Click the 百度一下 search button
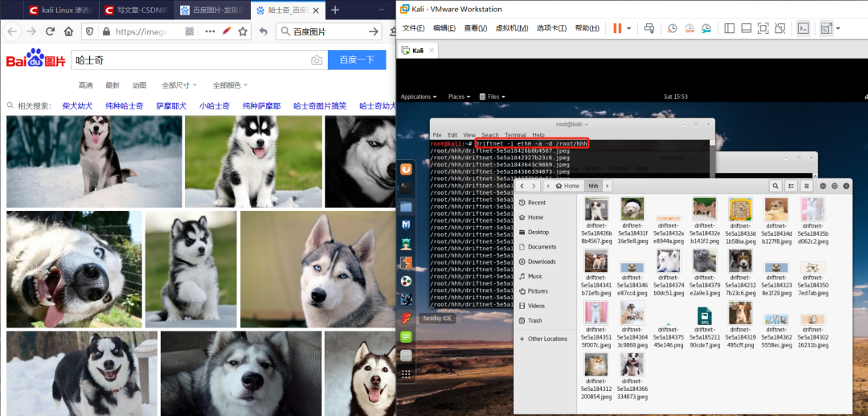Screen dimensions: 868x416 pos(357,60)
